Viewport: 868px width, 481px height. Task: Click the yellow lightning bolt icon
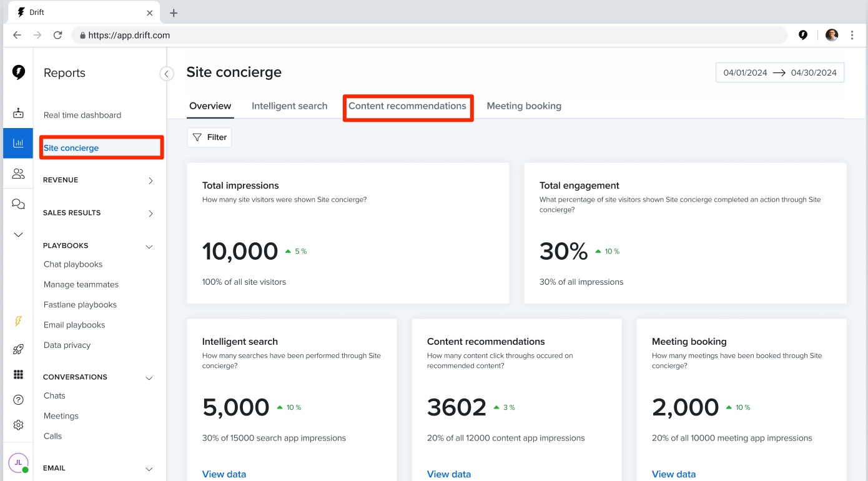coord(18,321)
